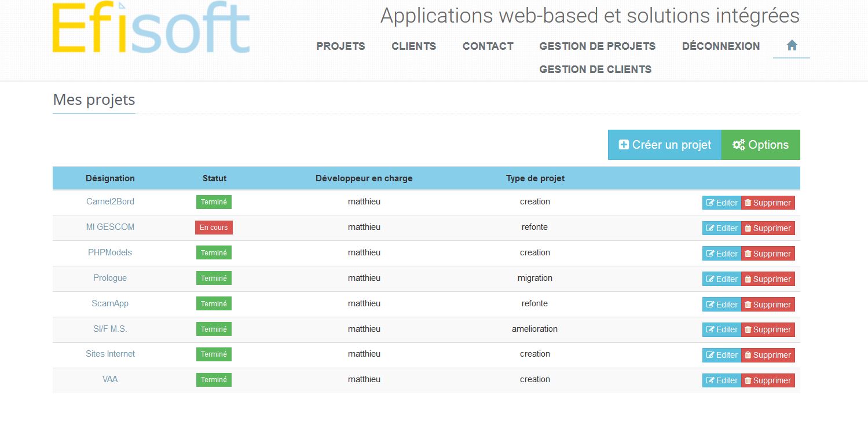Click trash icon for MI GESCOM row
The height and width of the screenshot is (425, 868).
(748, 228)
